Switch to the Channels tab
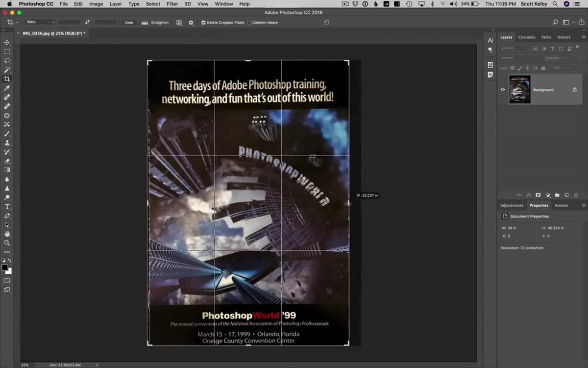588x368 pixels. click(527, 37)
